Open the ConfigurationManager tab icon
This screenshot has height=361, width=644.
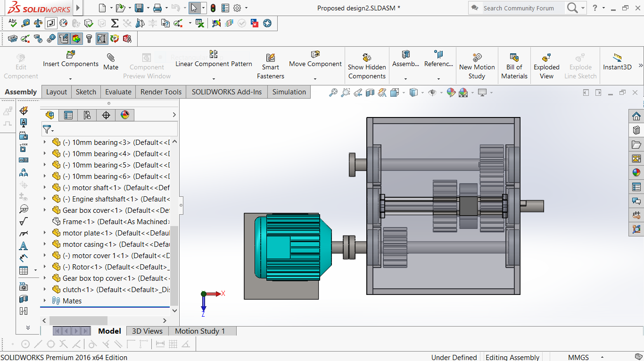pos(87,115)
